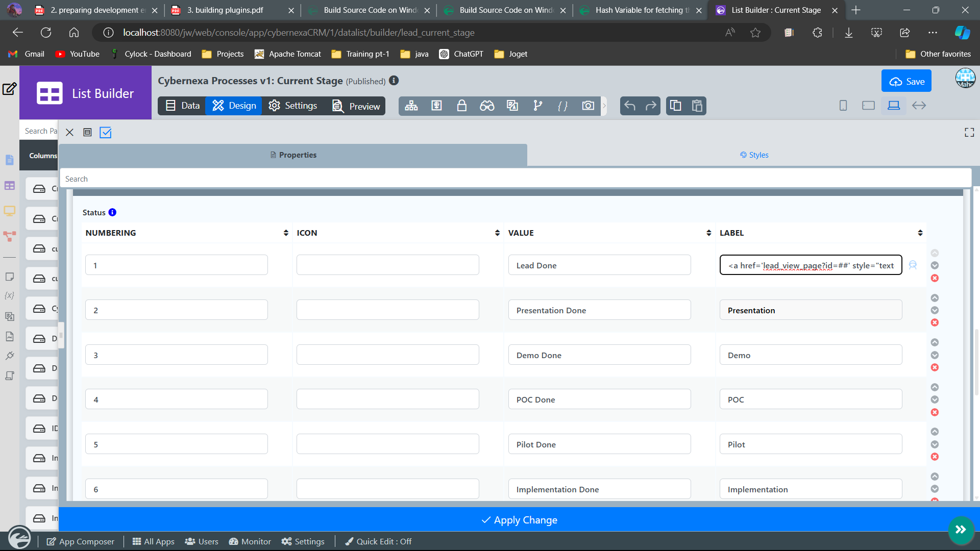Open the Settings tab in builder

point(293,106)
